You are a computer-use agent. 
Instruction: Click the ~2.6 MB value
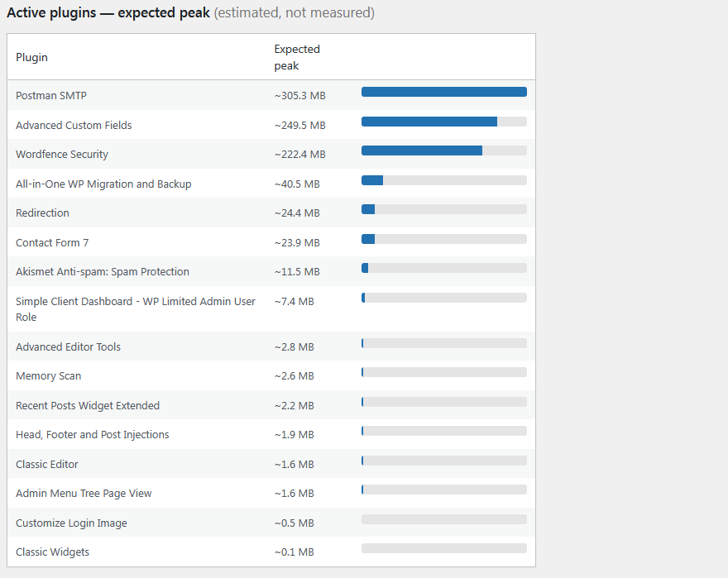click(x=295, y=376)
